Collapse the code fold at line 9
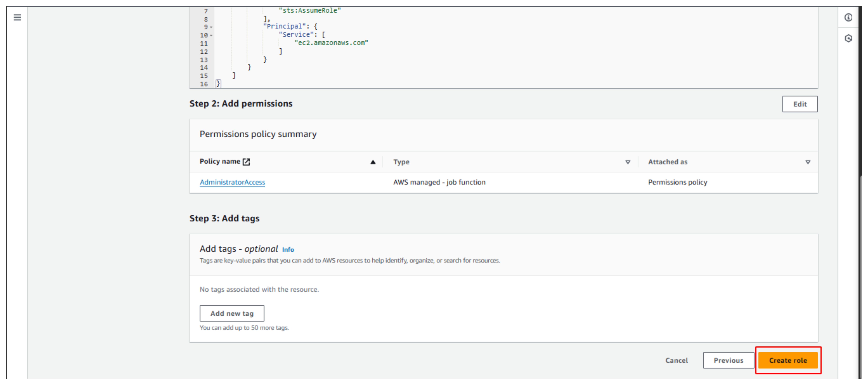This screenshot has height=385, width=868. [211, 27]
